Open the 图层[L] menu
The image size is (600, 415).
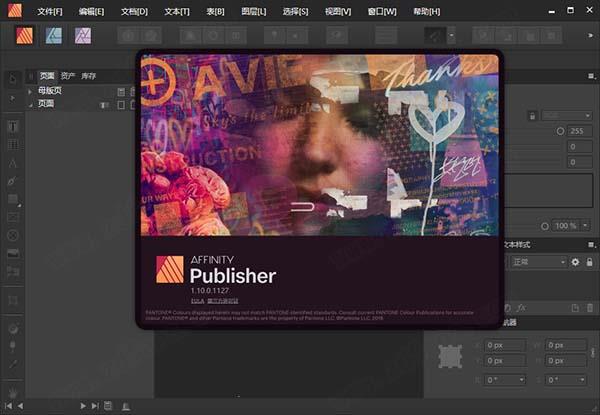[254, 11]
